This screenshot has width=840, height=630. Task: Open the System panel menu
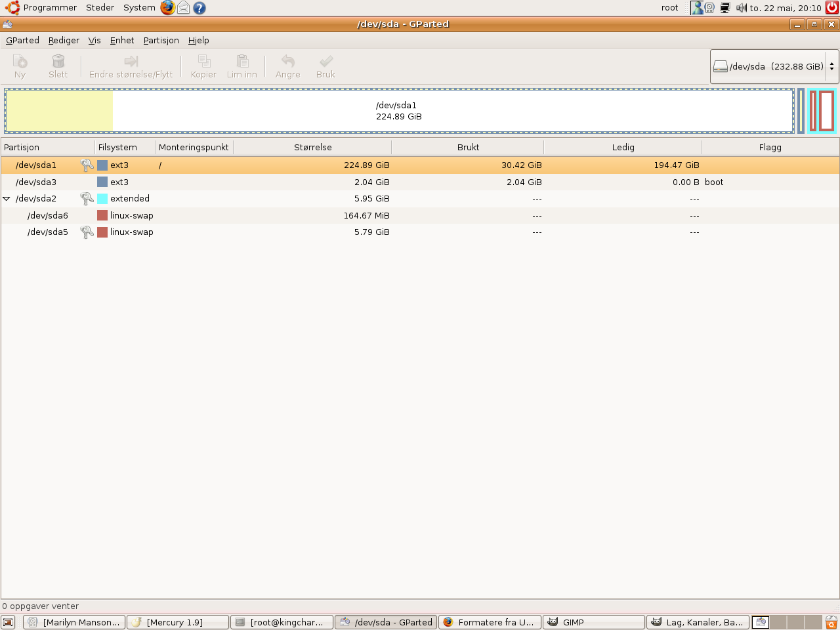pyautogui.click(x=139, y=8)
